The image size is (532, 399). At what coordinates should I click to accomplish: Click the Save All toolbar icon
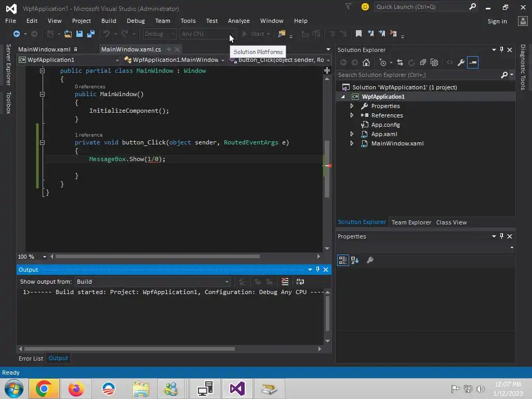[x=91, y=34]
